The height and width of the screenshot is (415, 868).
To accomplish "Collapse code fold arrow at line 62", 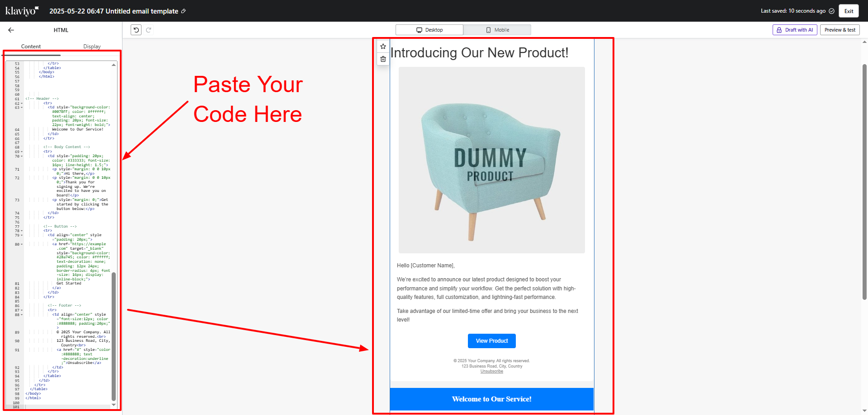I will pos(22,103).
